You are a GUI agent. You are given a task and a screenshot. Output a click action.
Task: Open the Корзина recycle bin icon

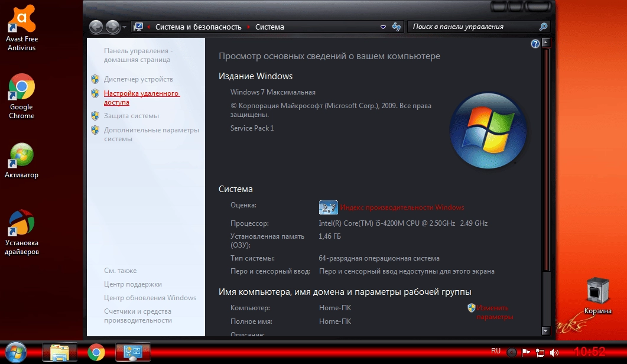pos(598,295)
